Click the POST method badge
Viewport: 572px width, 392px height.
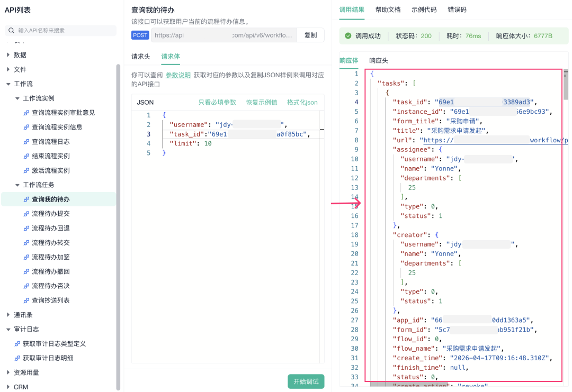140,35
